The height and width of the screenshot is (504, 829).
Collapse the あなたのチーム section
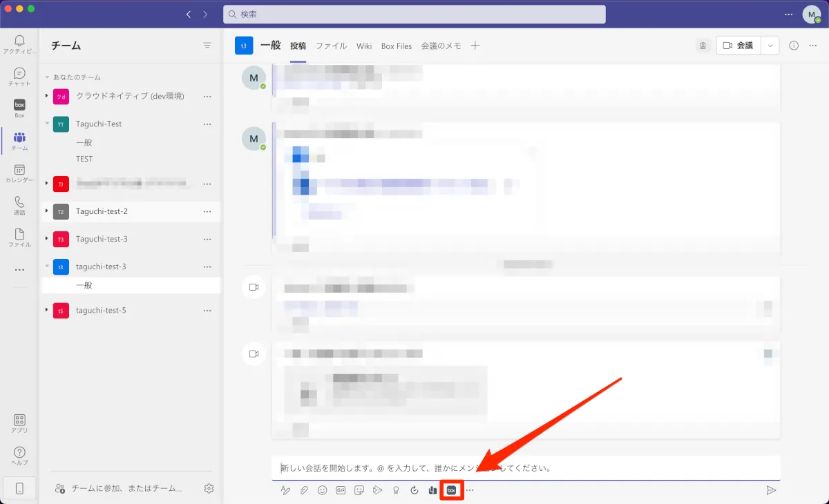(x=47, y=77)
